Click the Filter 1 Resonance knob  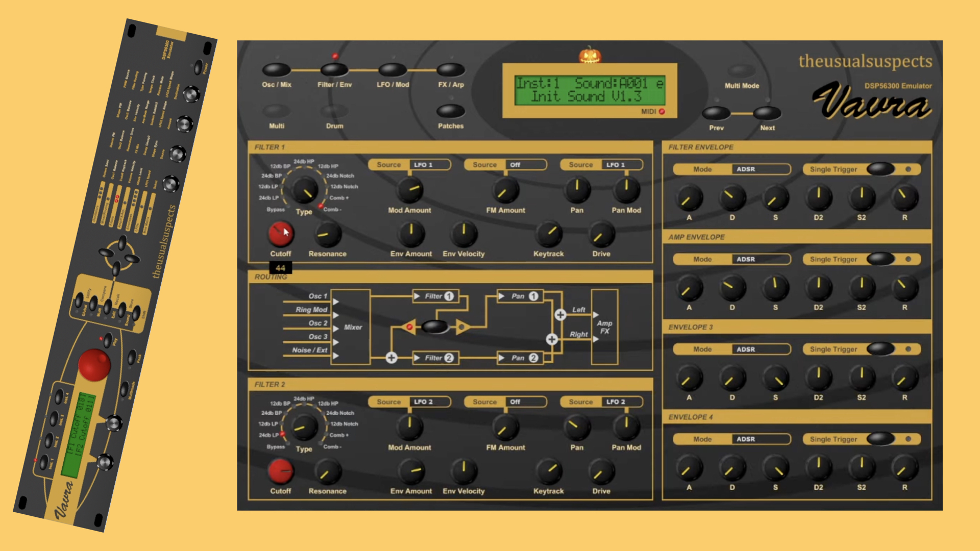point(327,234)
